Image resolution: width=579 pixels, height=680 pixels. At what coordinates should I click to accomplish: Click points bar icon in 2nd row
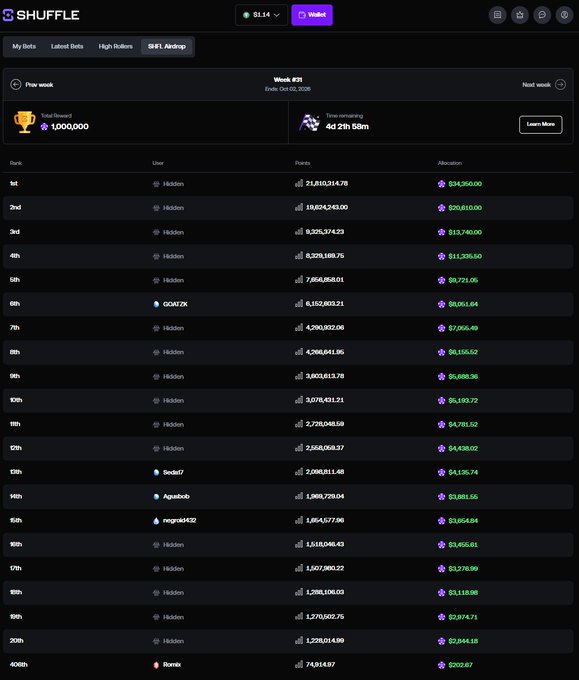click(299, 207)
